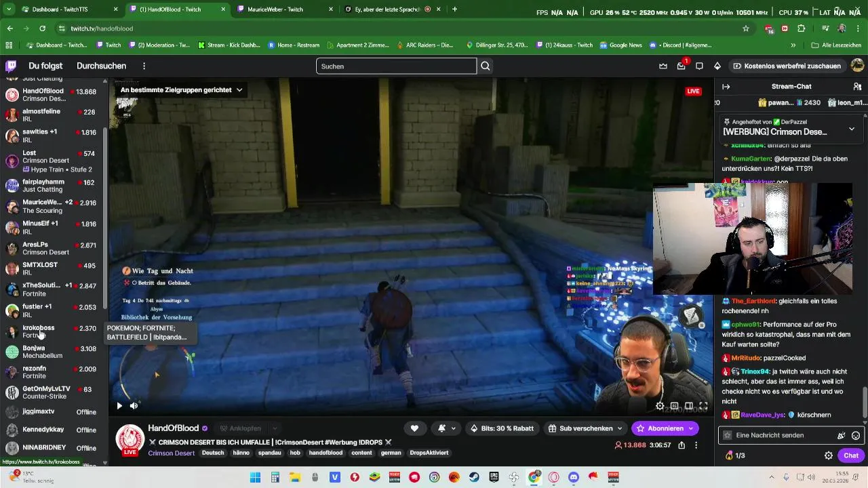This screenshot has height=488, width=868.
Task: Open the notification bell dropdown
Action: [446, 428]
